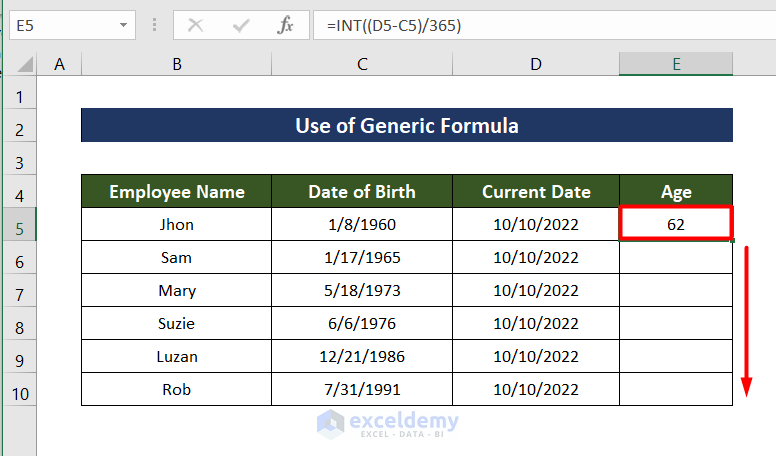
Task: Click the Age cell showing 62
Action: point(676,225)
